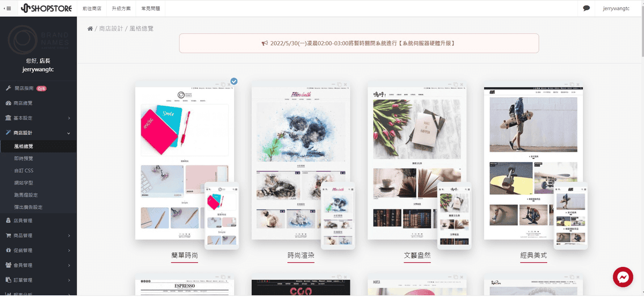Expand the 促銷管理 submenu arrow
This screenshot has width=644, height=297.
click(69, 250)
